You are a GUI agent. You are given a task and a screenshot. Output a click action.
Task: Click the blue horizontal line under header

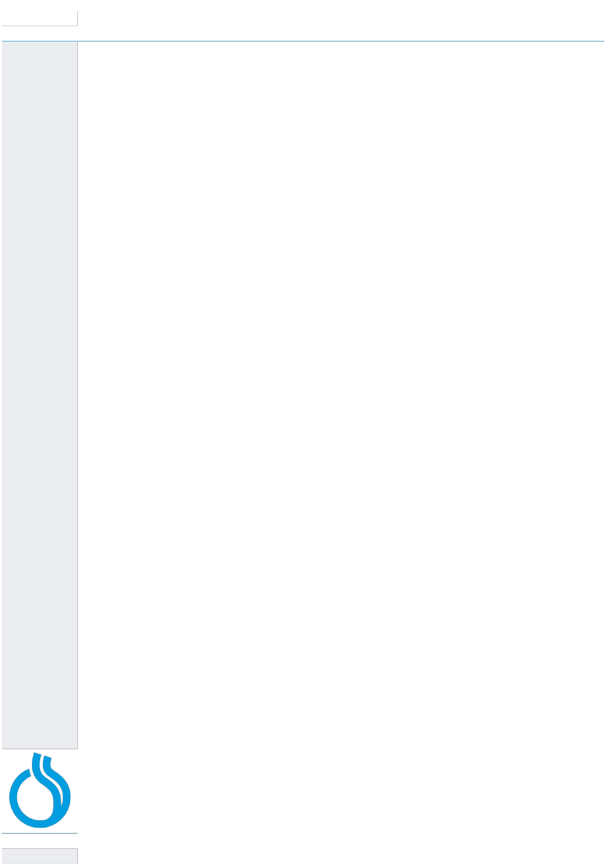click(x=303, y=42)
